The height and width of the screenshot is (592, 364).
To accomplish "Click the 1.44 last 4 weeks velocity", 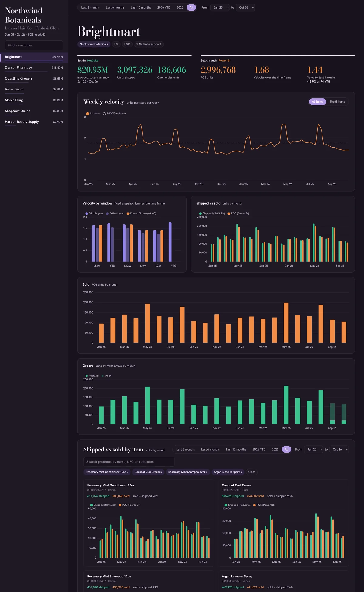I will pyautogui.click(x=315, y=70).
